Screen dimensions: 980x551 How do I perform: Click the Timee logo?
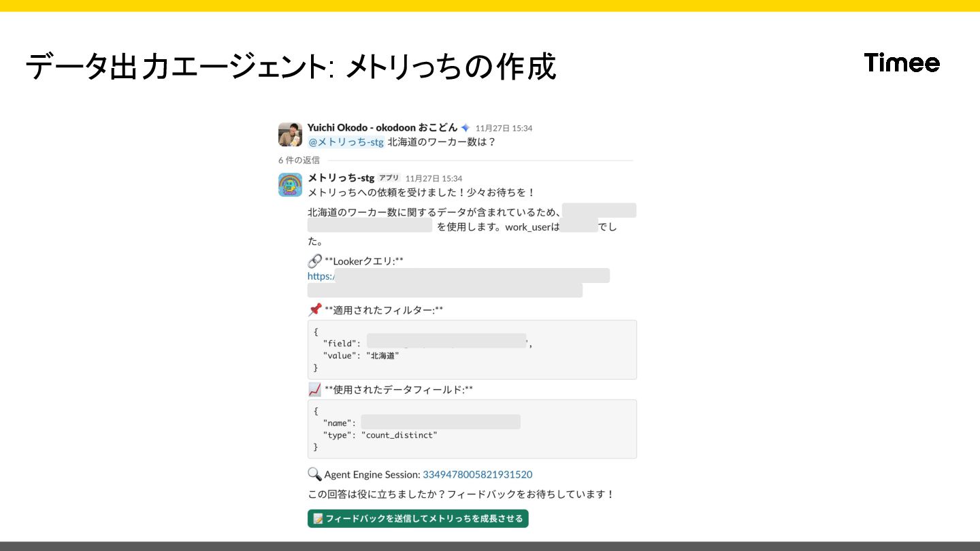pyautogui.click(x=902, y=63)
